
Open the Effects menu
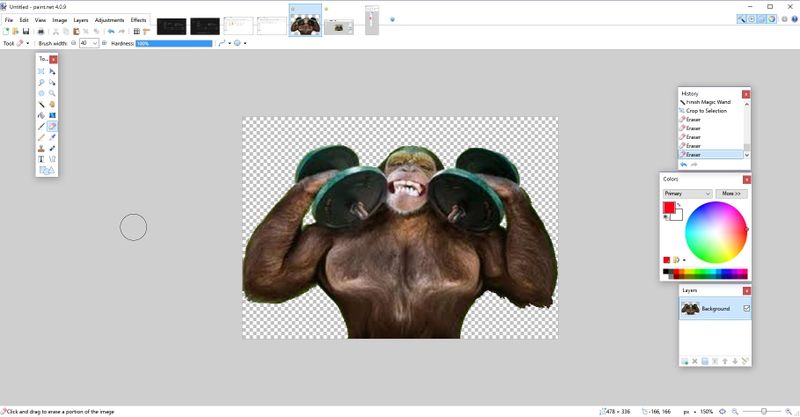pos(138,20)
